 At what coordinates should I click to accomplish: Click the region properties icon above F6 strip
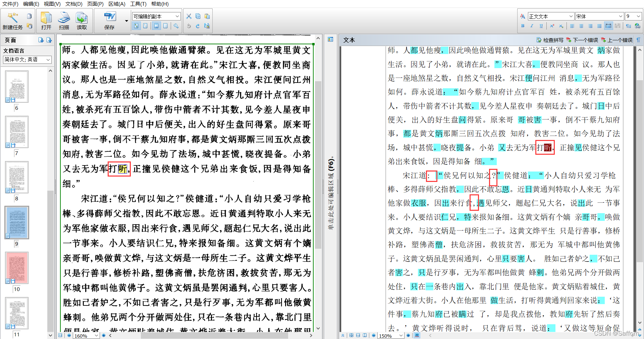(x=330, y=40)
